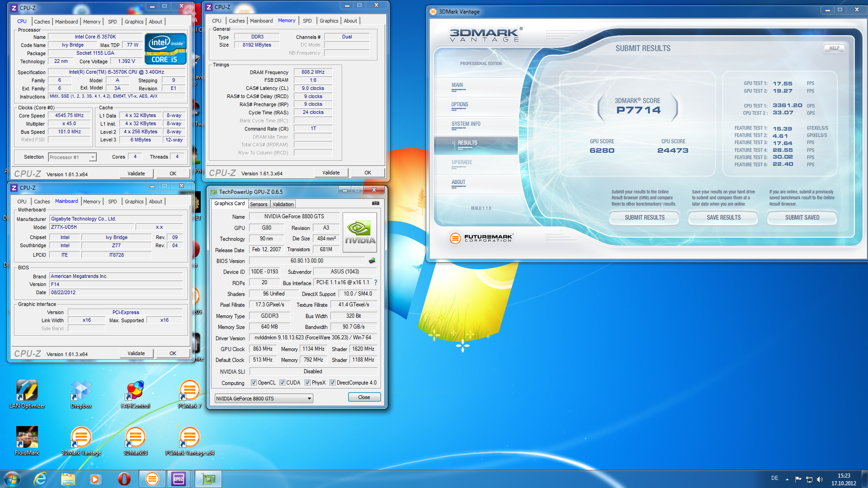Take GPU-Z screenshot via camera icon
The image size is (868, 488).
[375, 203]
